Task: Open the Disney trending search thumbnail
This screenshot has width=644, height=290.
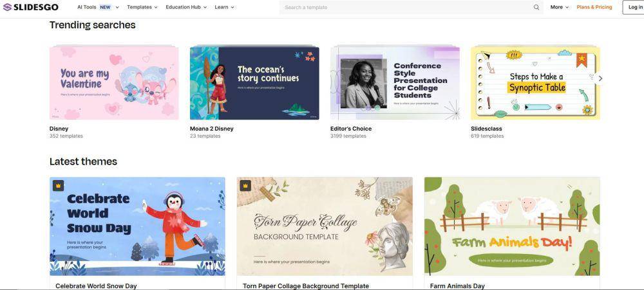Action: [114, 82]
